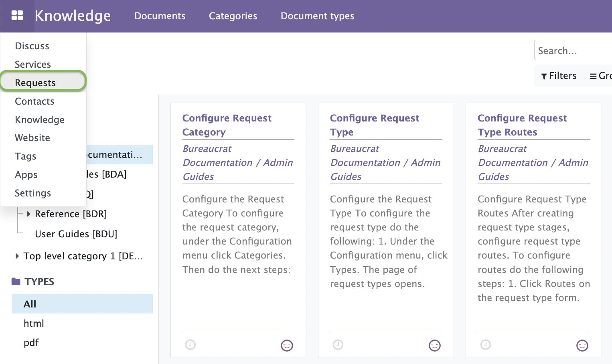Select the highlighted Documentation category row
The height and width of the screenshot is (364, 612).
(120, 155)
